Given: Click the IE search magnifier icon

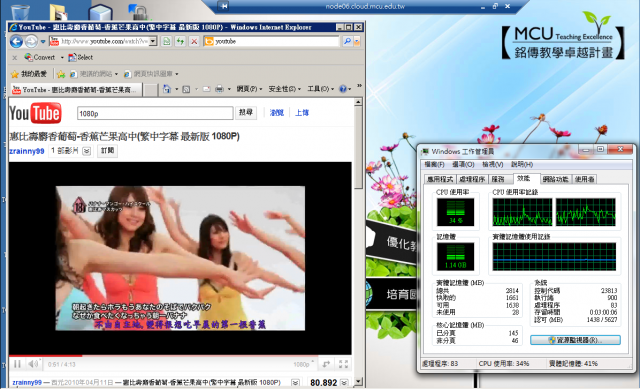Looking at the screenshot, I should (x=347, y=41).
